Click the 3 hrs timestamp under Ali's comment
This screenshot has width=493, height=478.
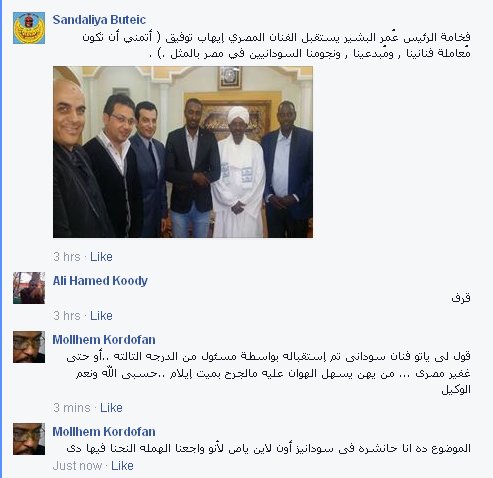coord(67,316)
